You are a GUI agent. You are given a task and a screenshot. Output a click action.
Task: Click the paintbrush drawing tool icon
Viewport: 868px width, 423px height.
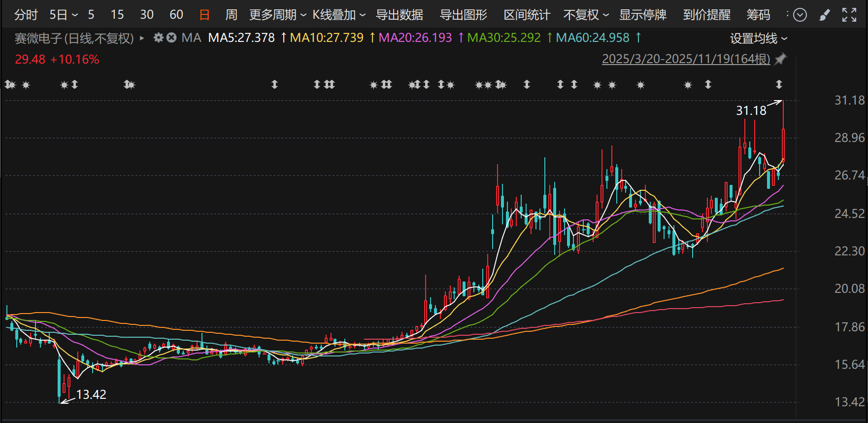tap(824, 15)
